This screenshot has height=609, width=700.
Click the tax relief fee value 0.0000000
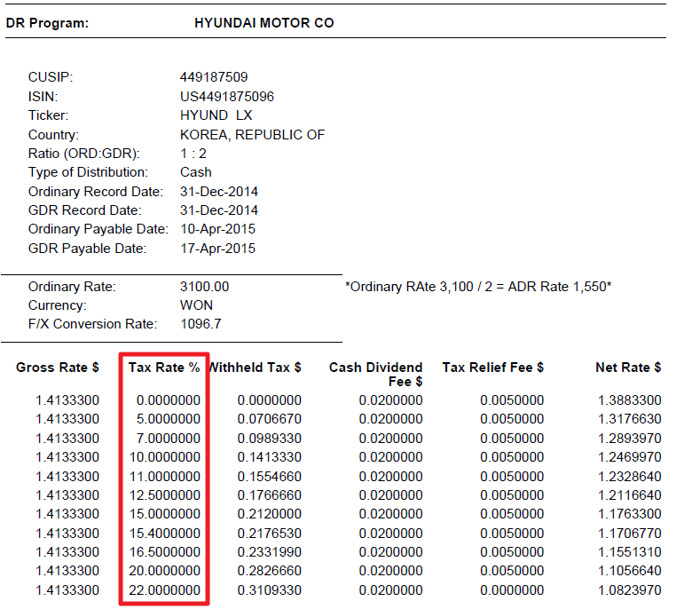point(512,590)
